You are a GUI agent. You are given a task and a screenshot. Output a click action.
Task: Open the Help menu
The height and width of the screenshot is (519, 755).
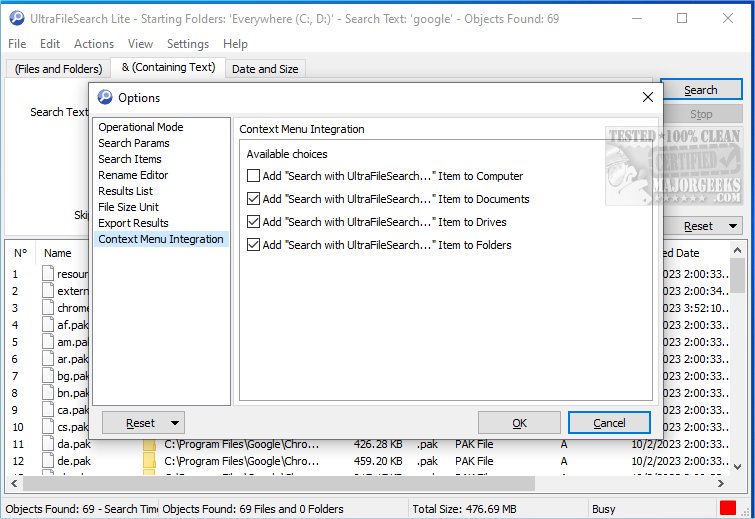click(x=235, y=44)
